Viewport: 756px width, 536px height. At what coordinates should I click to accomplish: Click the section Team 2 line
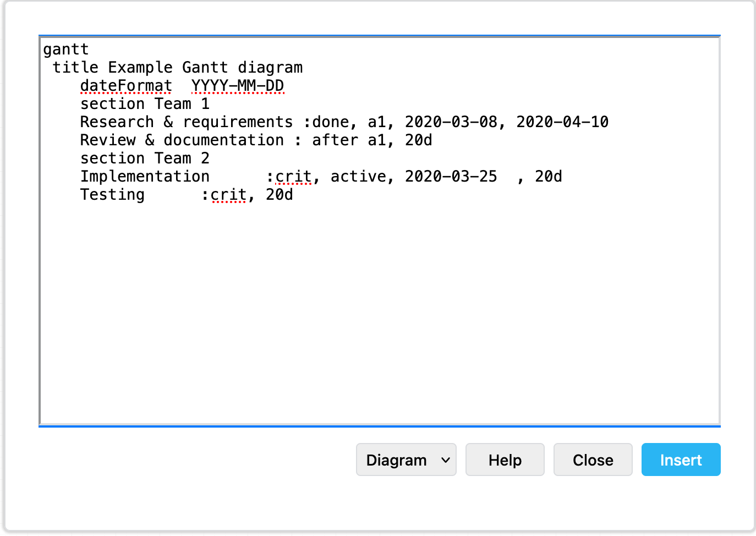[144, 158]
